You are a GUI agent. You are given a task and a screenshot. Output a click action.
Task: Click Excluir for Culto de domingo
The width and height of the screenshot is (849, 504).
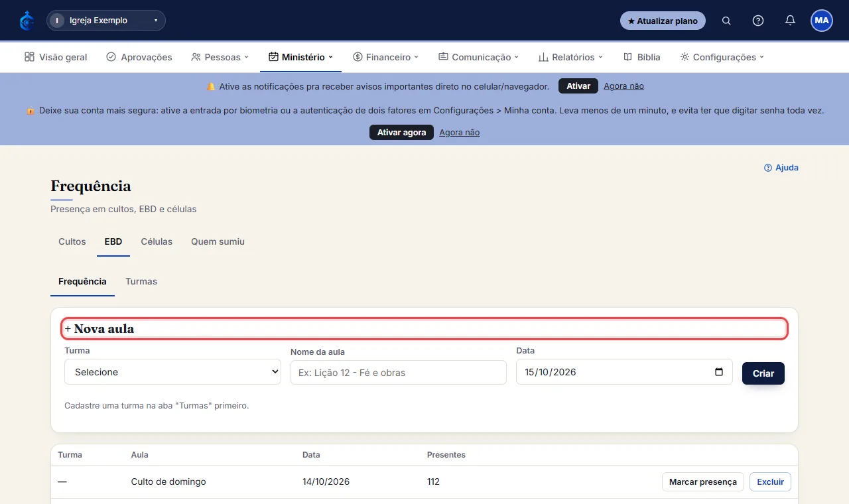pyautogui.click(x=771, y=482)
